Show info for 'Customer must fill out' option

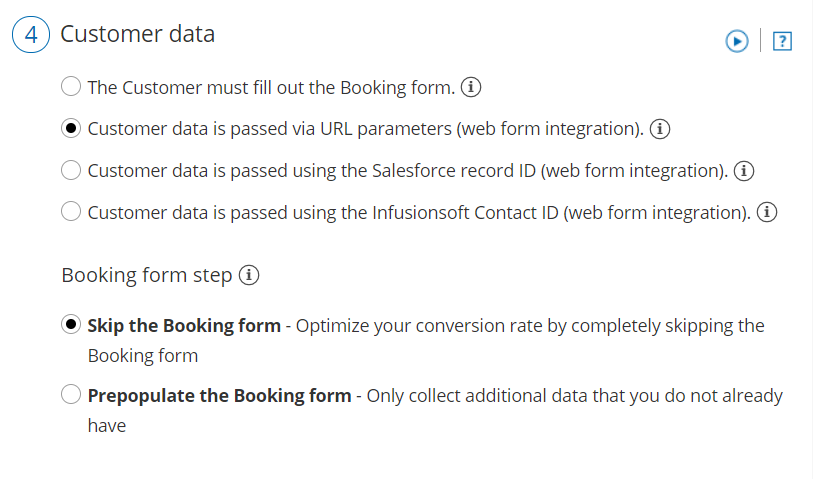tap(472, 87)
